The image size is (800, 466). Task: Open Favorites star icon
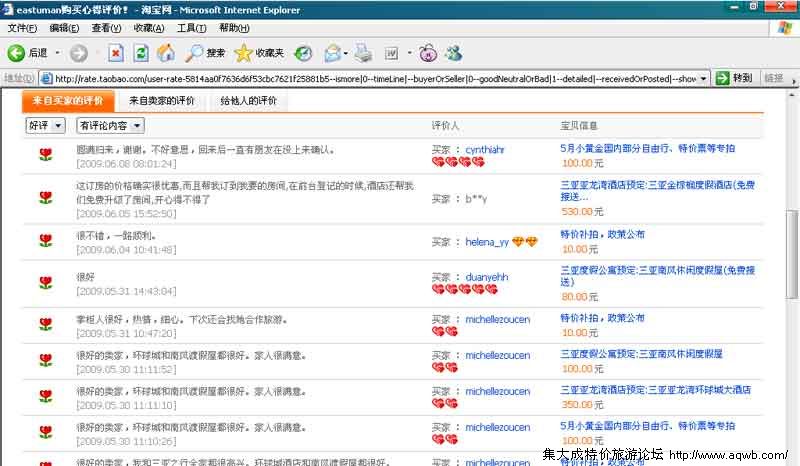tap(243, 53)
